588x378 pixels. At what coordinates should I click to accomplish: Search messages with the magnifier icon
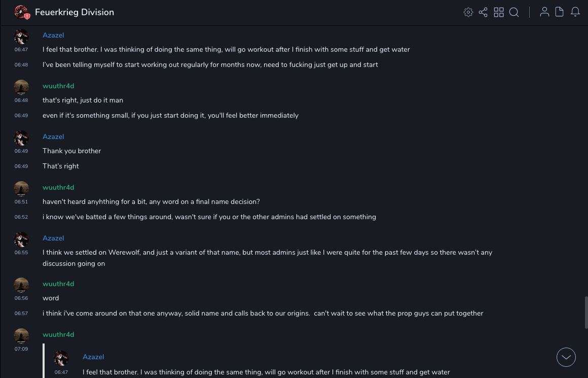pos(514,12)
